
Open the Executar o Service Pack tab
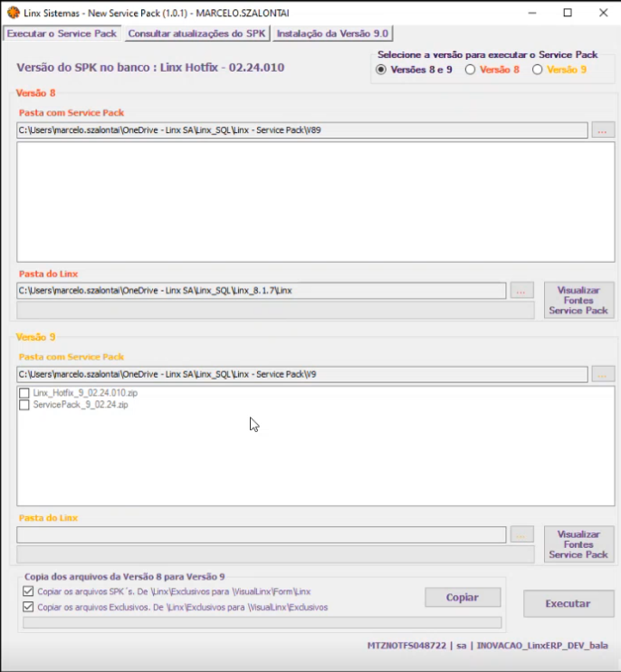click(x=62, y=34)
